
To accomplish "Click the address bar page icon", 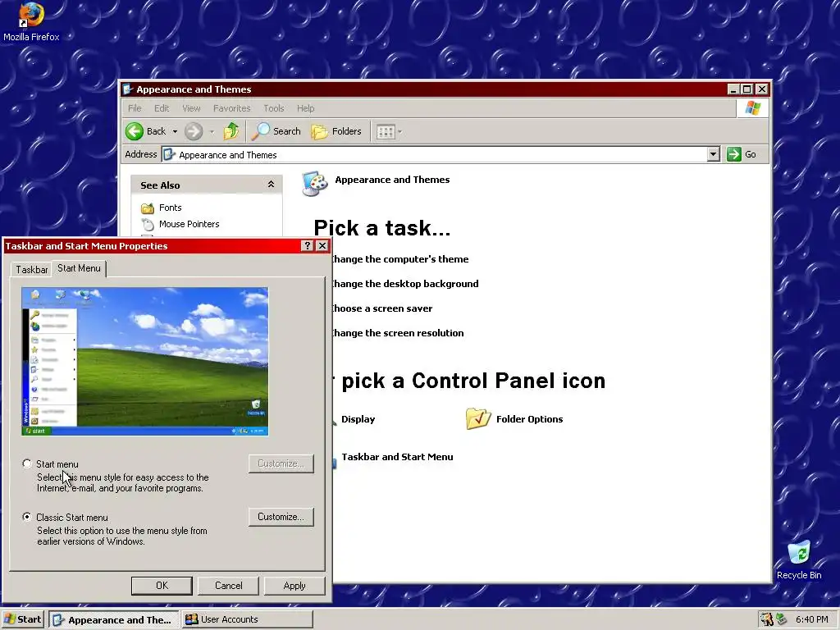I will tap(169, 154).
